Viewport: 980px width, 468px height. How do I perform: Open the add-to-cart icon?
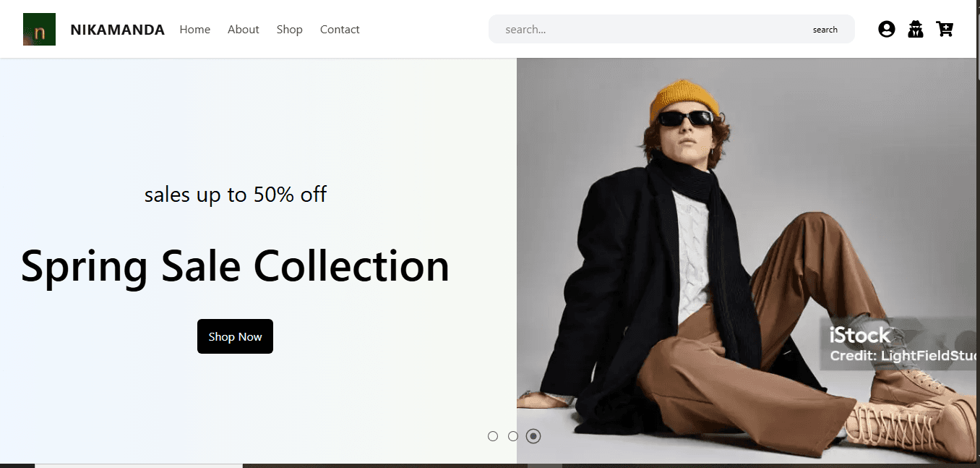tap(945, 29)
